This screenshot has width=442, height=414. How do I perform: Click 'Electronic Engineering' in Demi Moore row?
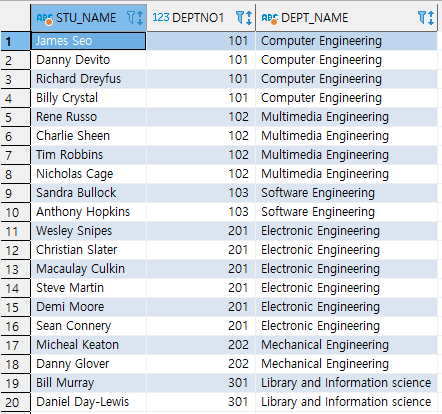347,307
